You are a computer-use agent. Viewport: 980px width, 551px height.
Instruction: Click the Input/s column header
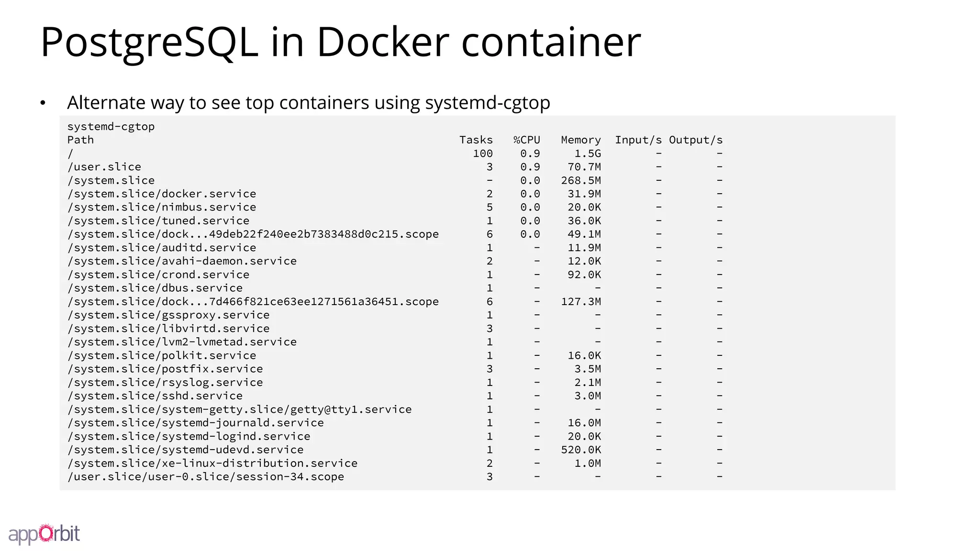[x=638, y=140]
